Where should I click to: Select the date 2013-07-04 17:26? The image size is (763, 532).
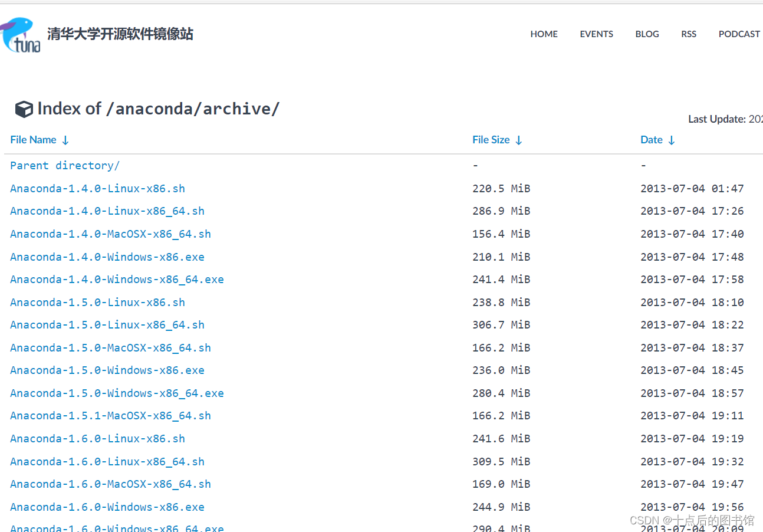pyautogui.click(x=692, y=211)
